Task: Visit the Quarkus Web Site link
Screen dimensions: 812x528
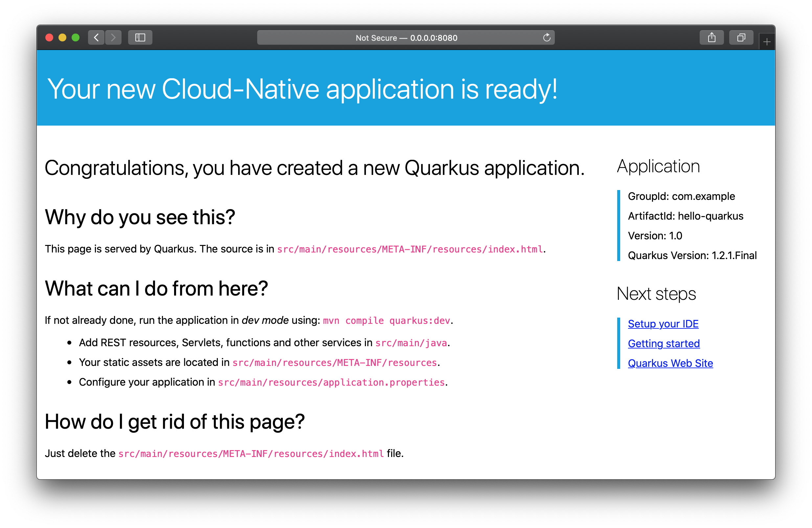Action: click(x=670, y=363)
